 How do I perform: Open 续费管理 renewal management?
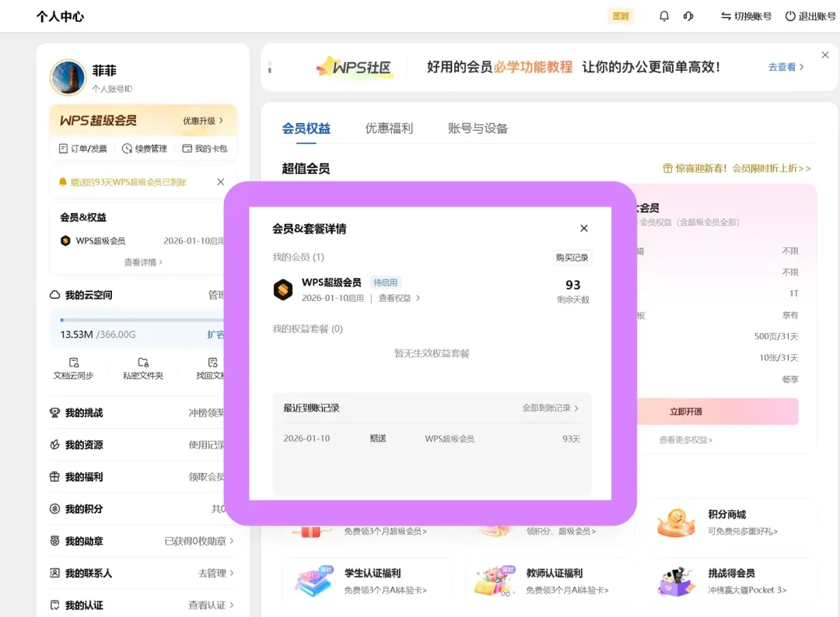[x=145, y=149]
